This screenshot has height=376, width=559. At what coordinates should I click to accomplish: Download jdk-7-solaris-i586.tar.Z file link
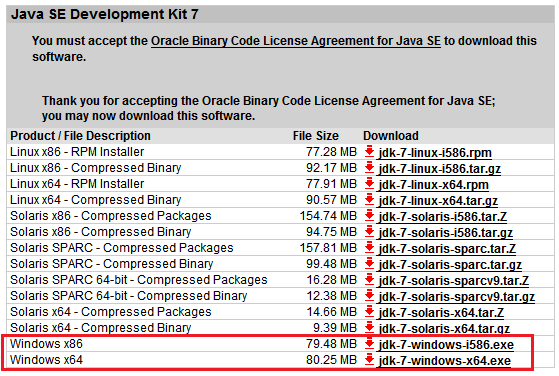[442, 217]
